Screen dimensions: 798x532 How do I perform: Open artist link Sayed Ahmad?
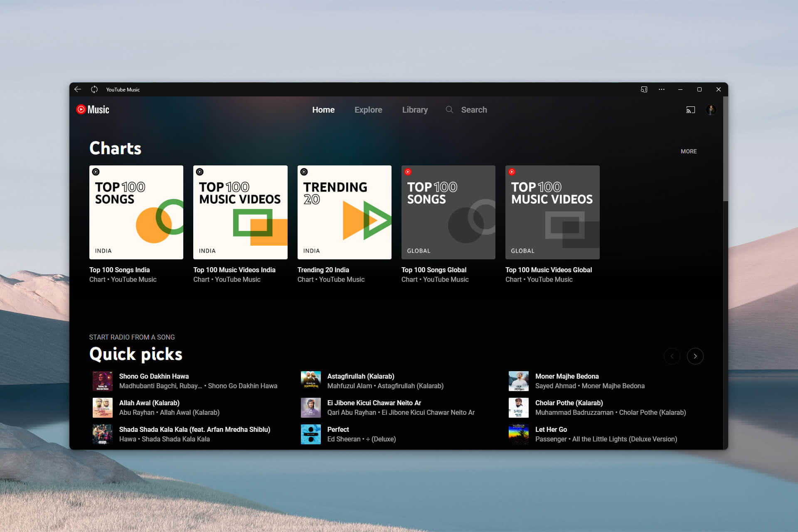pyautogui.click(x=556, y=386)
